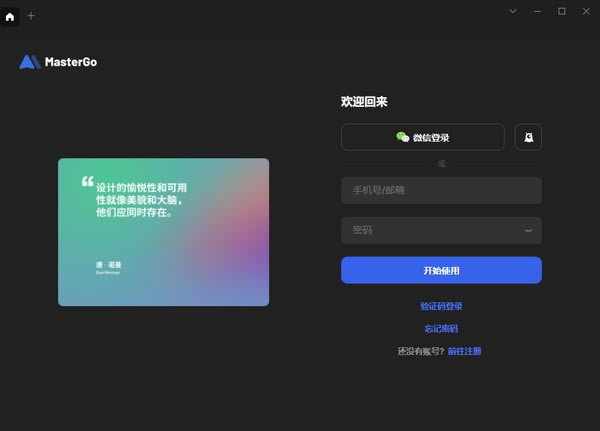Click the QQ penguin login icon
Viewport: 600px width, 431px height.
pyautogui.click(x=528, y=137)
